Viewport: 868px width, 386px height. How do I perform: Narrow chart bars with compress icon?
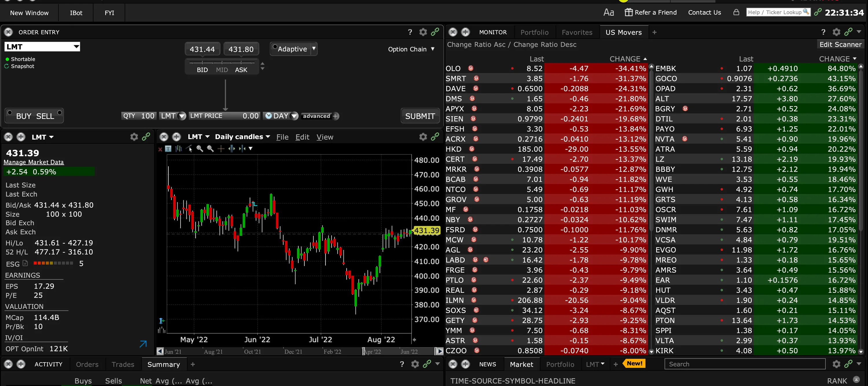pyautogui.click(x=242, y=149)
